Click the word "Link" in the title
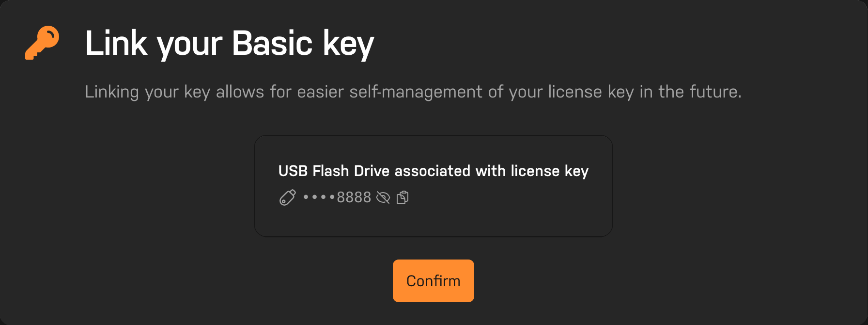Screen dimensions: 868x325 coord(116,44)
